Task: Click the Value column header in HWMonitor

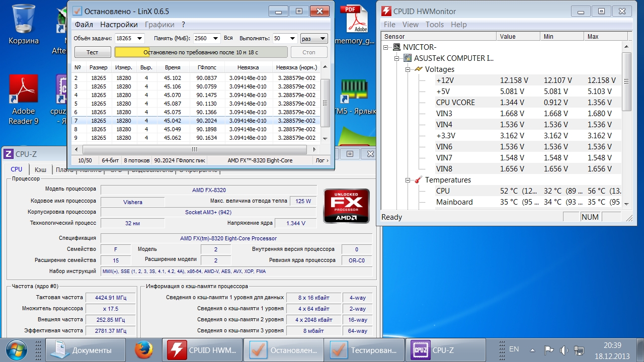Action: [x=518, y=36]
